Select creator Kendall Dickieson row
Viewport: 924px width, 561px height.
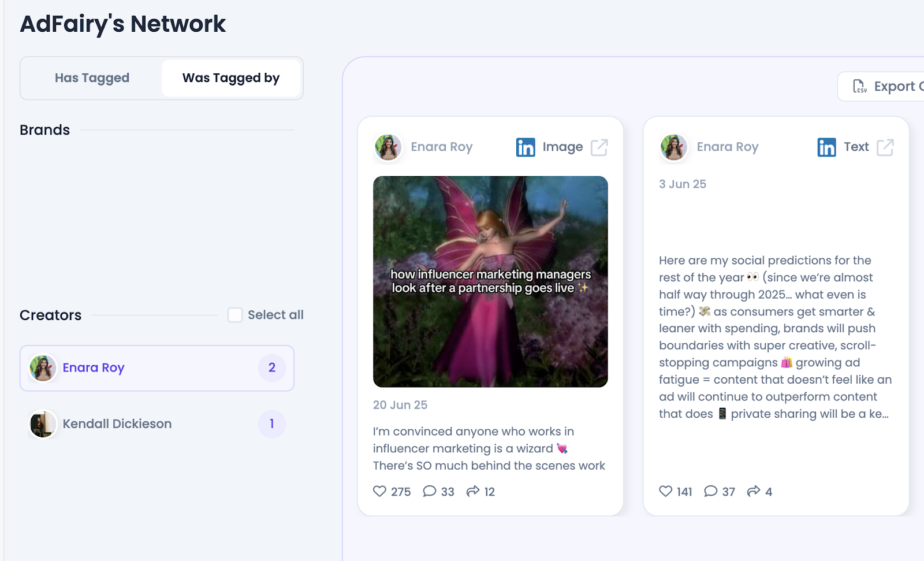tap(157, 424)
